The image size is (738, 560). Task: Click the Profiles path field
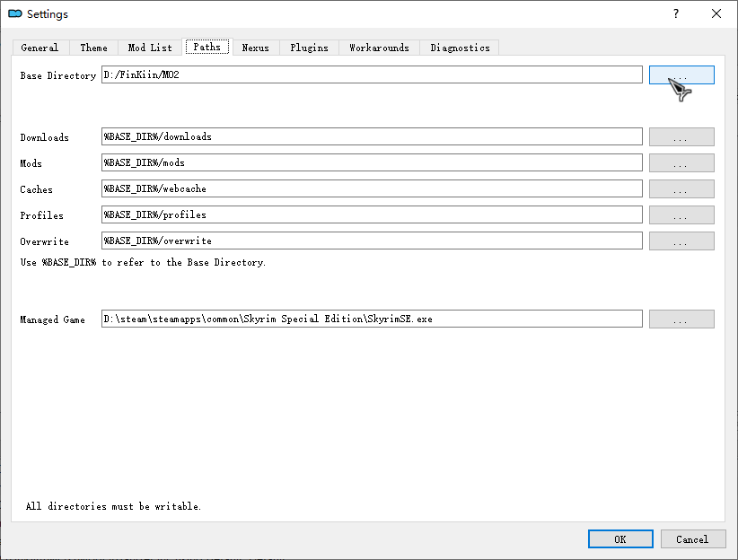point(372,214)
